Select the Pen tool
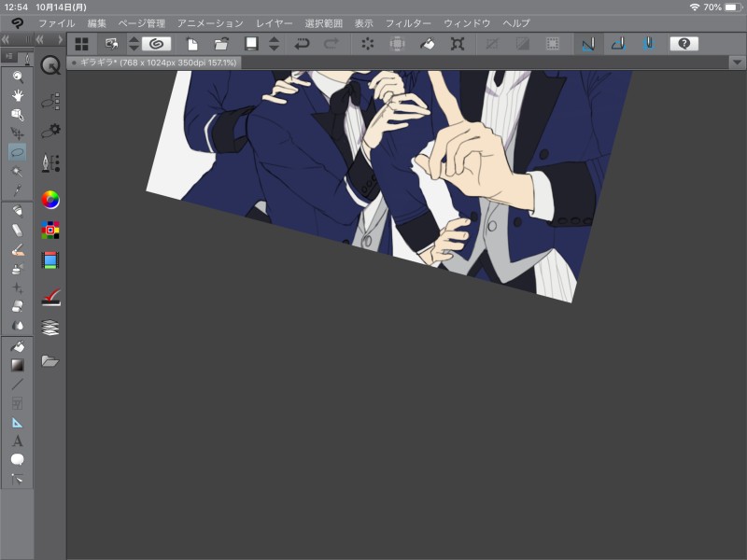Image resolution: width=747 pixels, height=560 pixels. [17, 211]
